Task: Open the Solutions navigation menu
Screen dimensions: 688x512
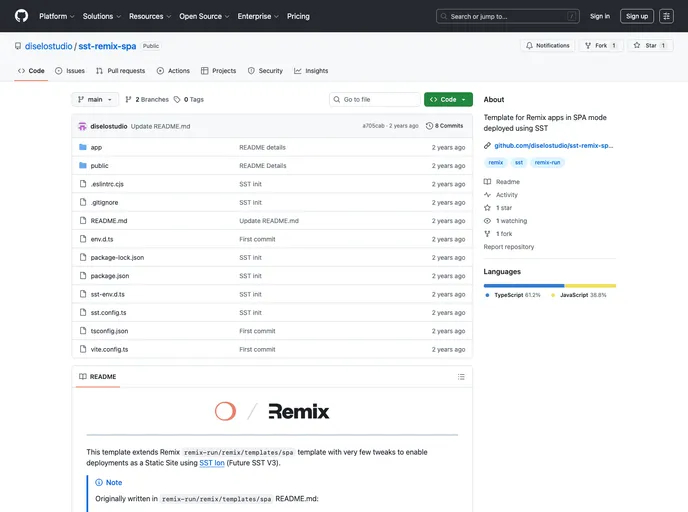Action: [100, 16]
